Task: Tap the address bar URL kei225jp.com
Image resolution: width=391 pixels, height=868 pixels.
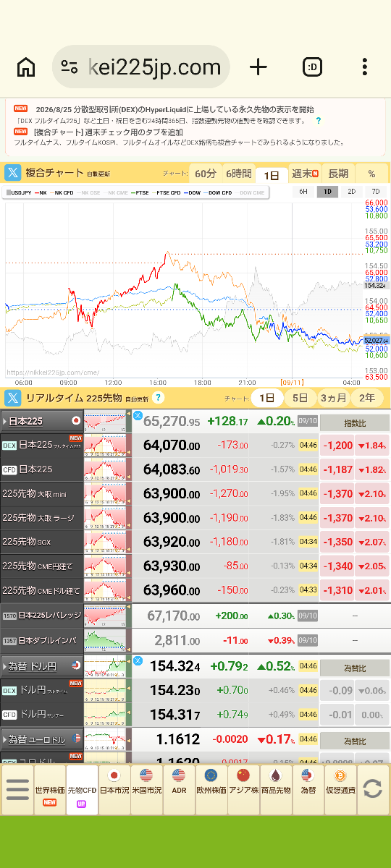Action: coord(154,67)
